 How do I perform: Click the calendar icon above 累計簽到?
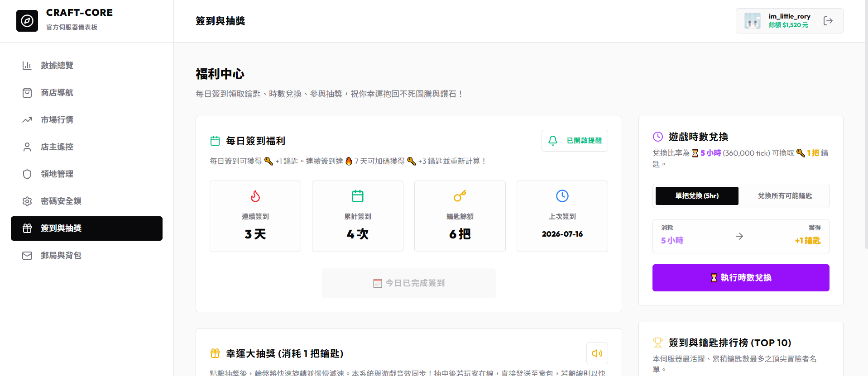click(358, 196)
